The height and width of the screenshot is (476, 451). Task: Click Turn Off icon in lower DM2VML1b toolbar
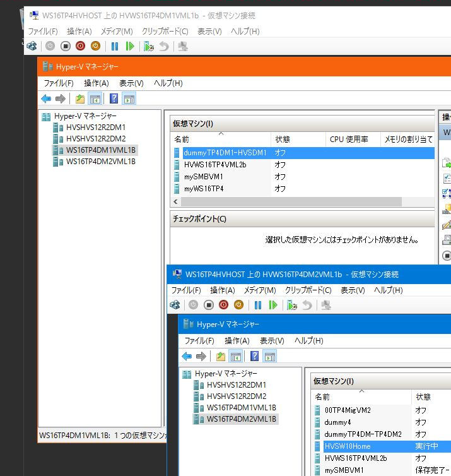pyautogui.click(x=208, y=305)
